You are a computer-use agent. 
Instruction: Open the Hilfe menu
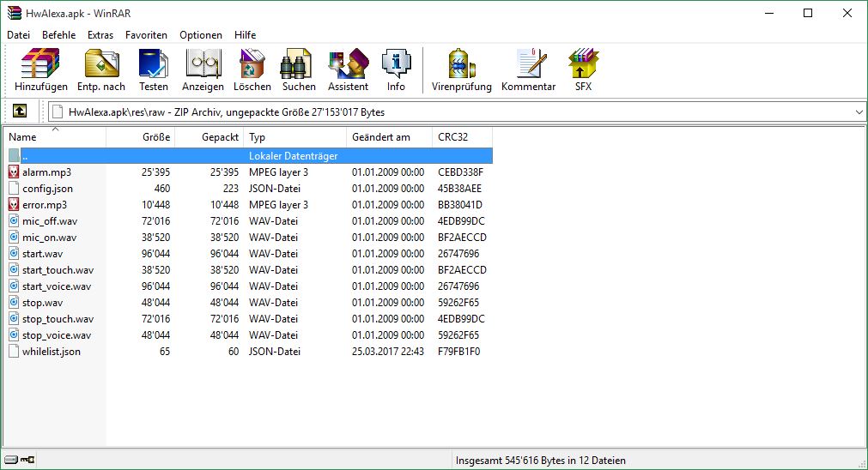pyautogui.click(x=245, y=35)
